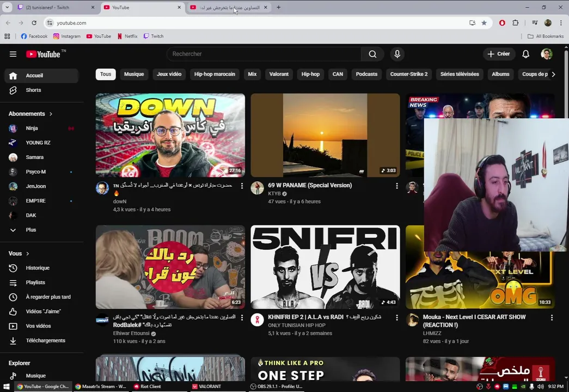Open Historique page

(42, 268)
